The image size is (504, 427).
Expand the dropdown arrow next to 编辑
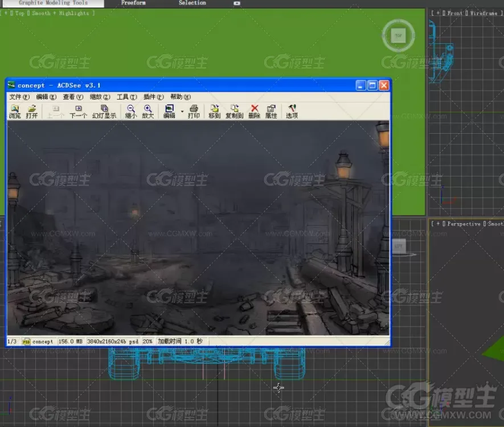(182, 112)
